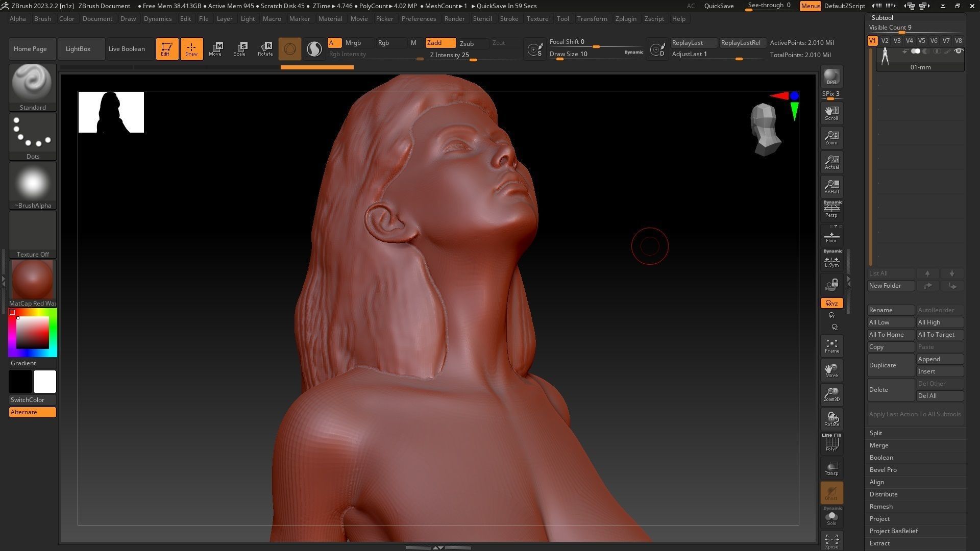Viewport: 980px width, 551px height.
Task: Click the right-shelf Rotate view icon
Action: [x=831, y=419]
